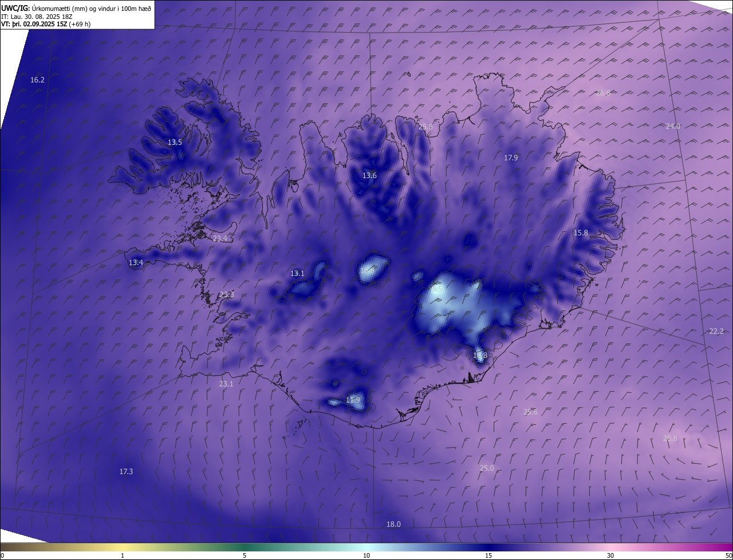Click the 23.1 value label
Image resolution: width=733 pixels, height=560 pixels.
point(226,384)
